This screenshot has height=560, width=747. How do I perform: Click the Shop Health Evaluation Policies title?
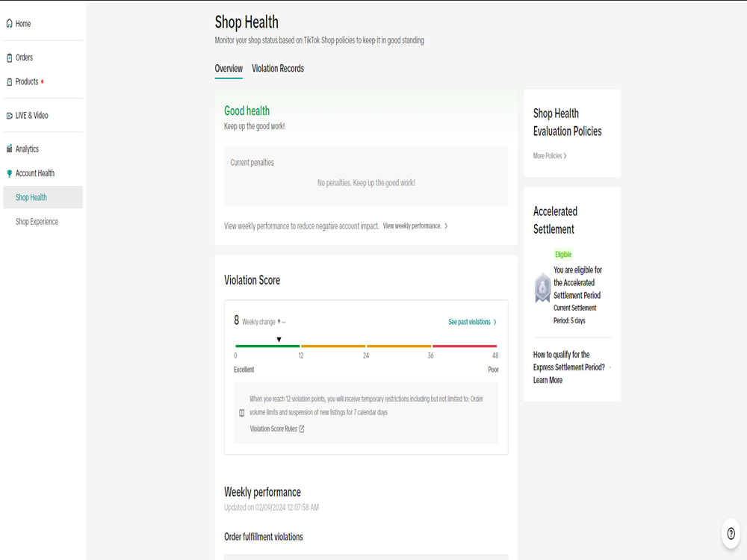pyautogui.click(x=568, y=122)
